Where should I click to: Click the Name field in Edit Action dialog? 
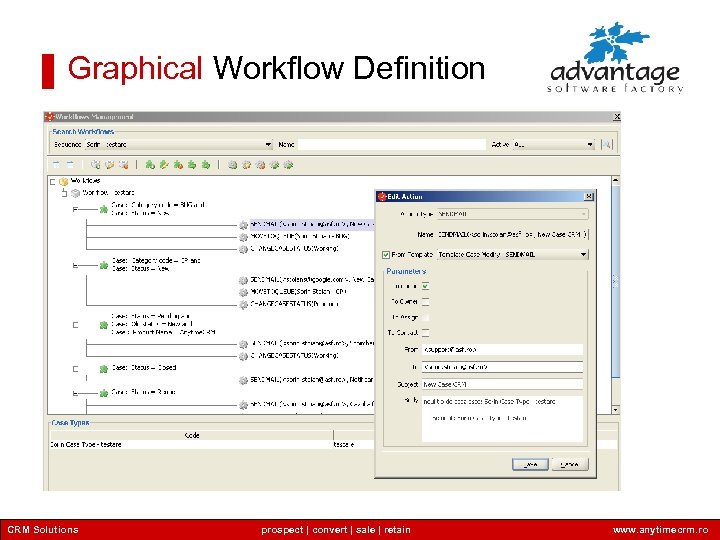pyautogui.click(x=512, y=234)
